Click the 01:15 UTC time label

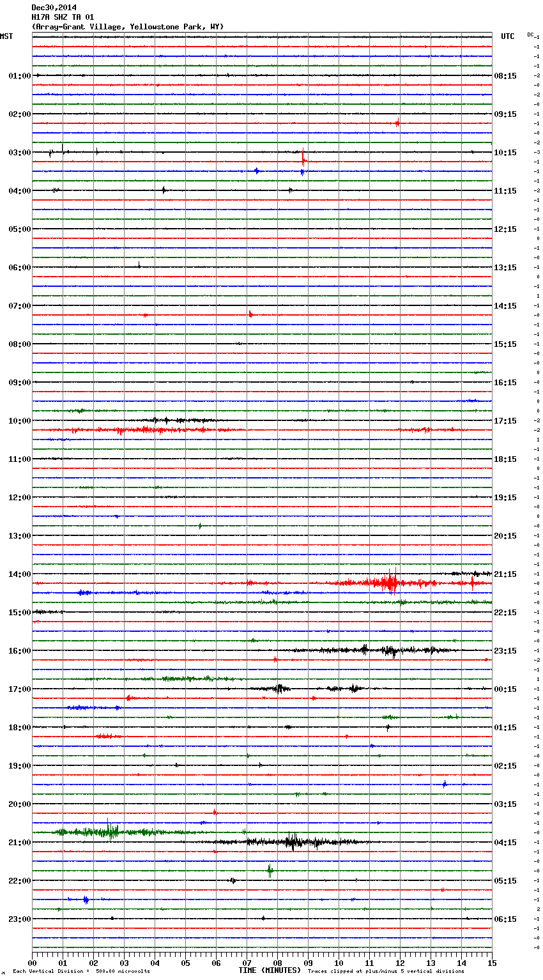[x=505, y=728]
